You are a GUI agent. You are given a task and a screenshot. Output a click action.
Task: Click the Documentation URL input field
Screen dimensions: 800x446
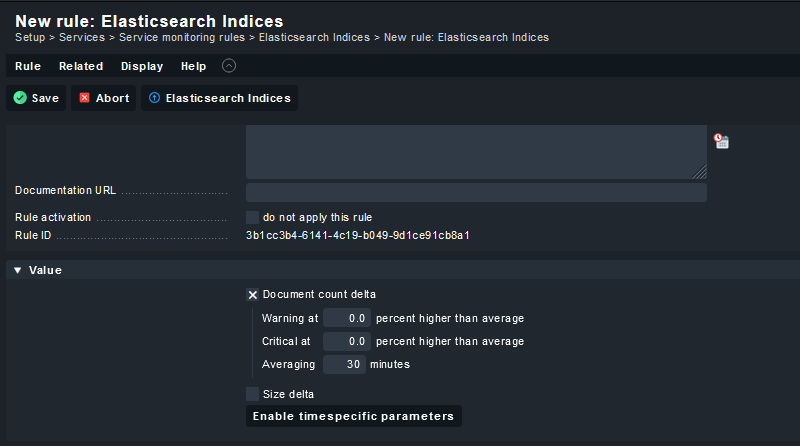(x=476, y=192)
